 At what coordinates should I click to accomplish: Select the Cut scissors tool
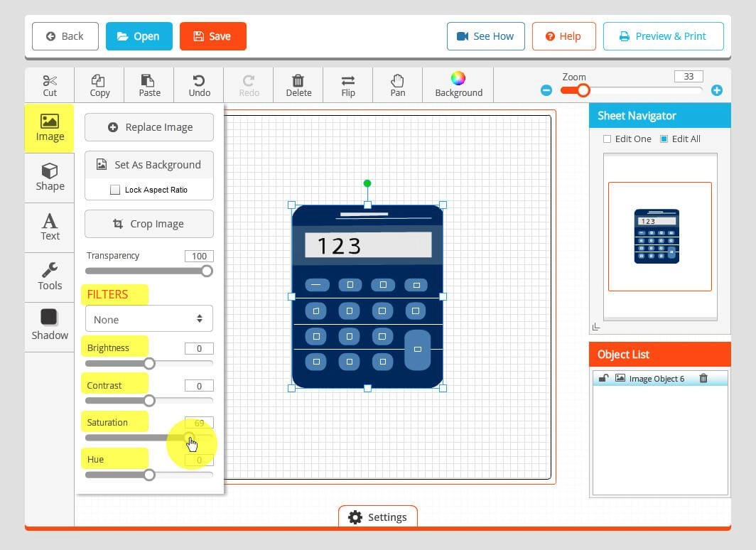(x=50, y=85)
